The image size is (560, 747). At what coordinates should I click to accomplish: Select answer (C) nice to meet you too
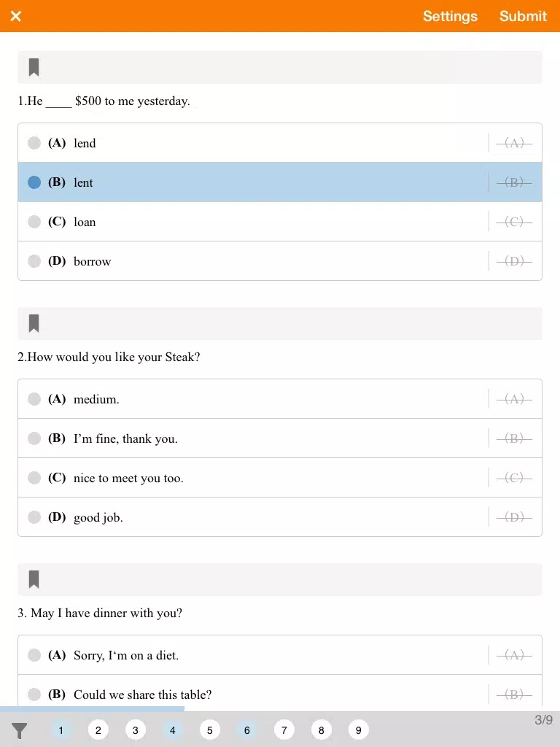(x=253, y=478)
